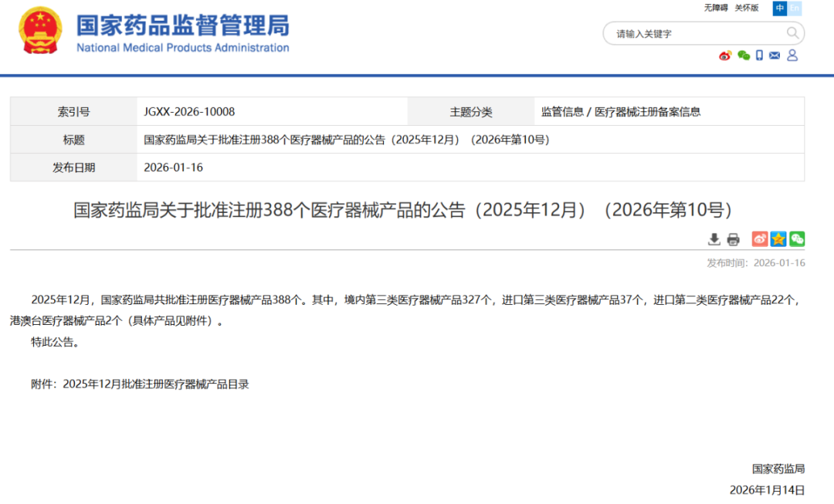Click the 发布日期 label cell

pos(73,167)
